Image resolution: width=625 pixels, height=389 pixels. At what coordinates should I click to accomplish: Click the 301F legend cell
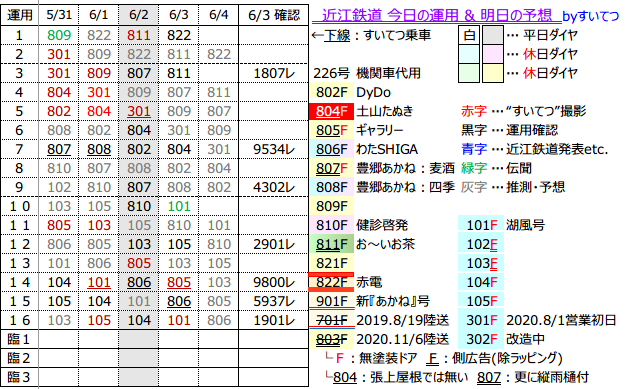pos(481,320)
